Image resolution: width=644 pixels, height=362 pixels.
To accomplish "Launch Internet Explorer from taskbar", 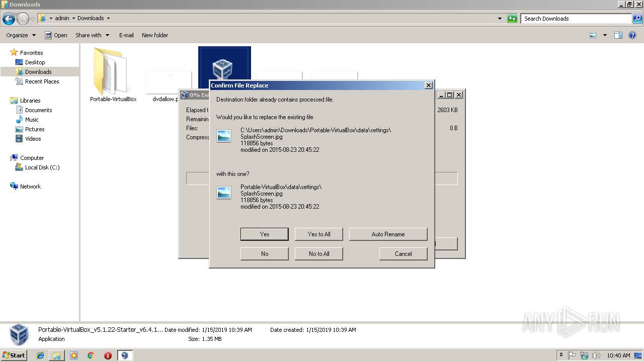I will click(40, 355).
